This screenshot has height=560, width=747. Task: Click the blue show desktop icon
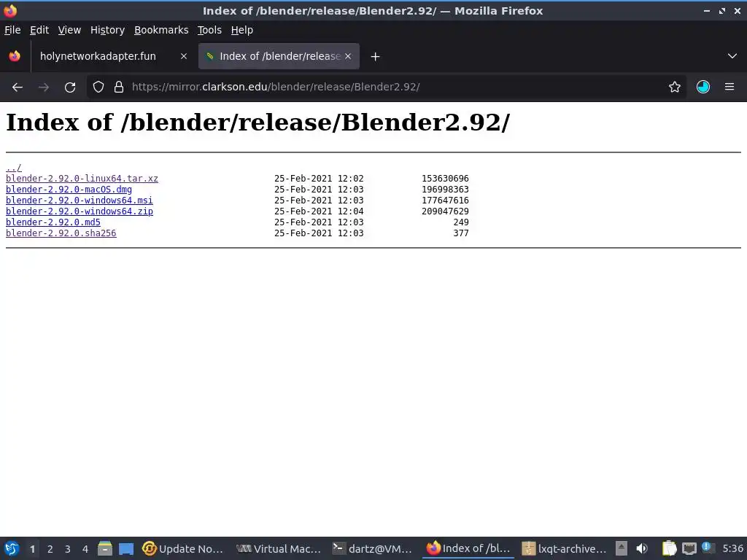126,548
